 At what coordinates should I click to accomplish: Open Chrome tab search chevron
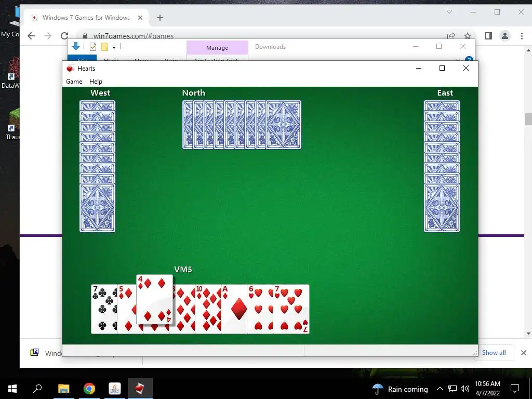point(449,12)
